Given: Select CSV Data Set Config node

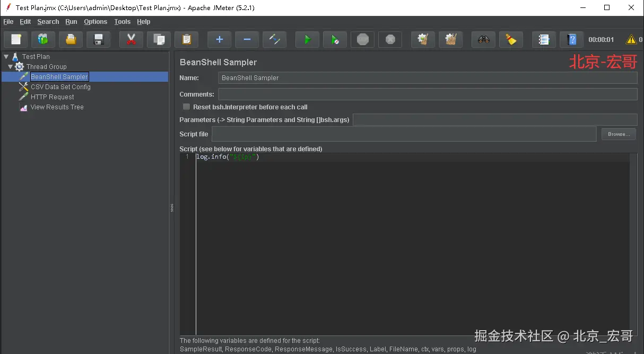Looking at the screenshot, I should coord(60,87).
